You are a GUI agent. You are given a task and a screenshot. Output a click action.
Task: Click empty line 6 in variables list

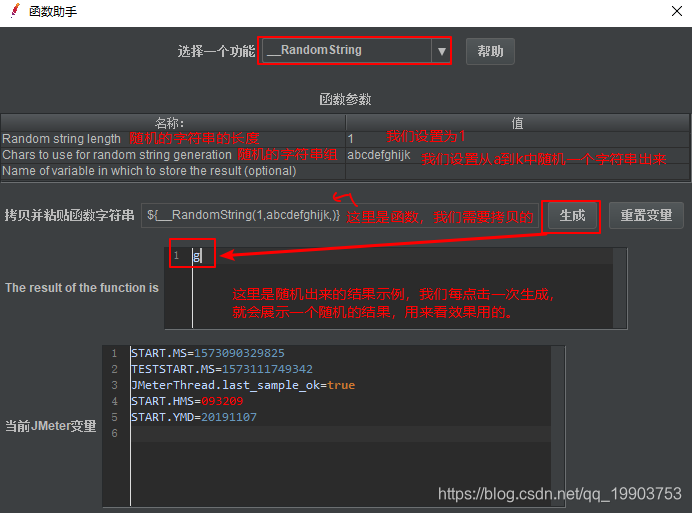pos(340,433)
